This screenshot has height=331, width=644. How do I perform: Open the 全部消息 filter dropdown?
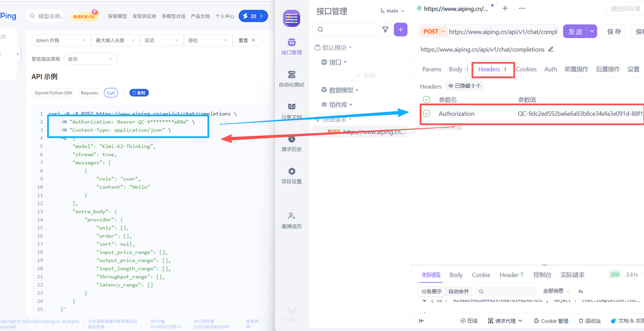pyautogui.click(x=556, y=291)
